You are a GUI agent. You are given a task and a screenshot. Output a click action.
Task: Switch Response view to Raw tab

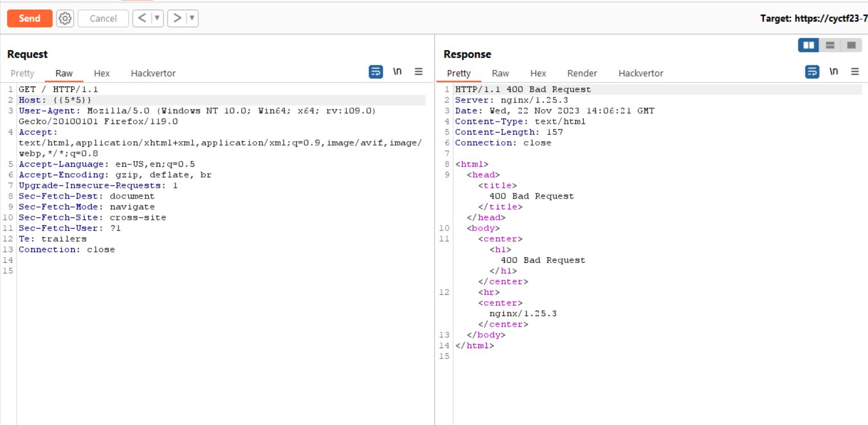[x=500, y=73]
